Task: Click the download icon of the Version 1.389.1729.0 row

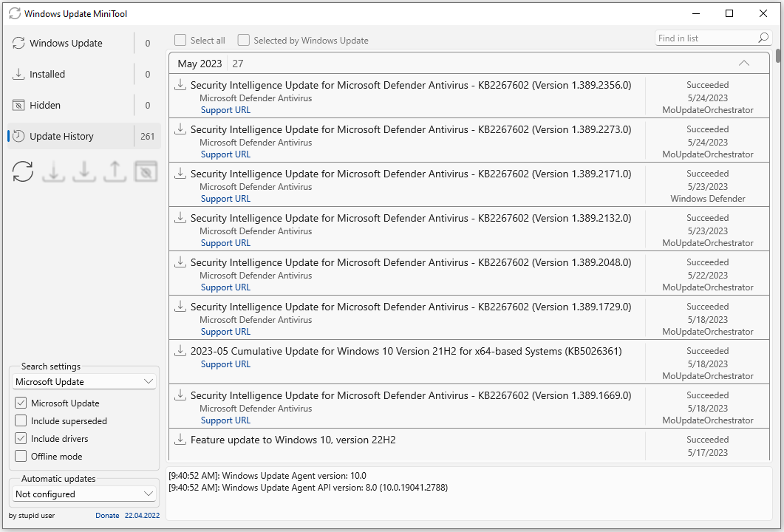Action: click(x=180, y=307)
